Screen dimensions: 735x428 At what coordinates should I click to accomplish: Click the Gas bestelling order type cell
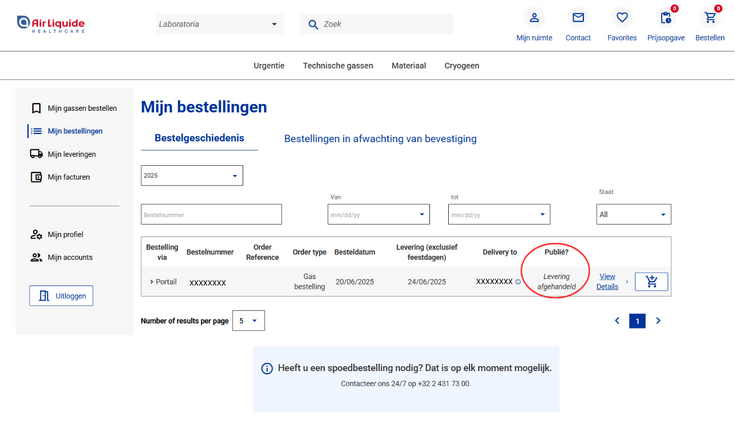(x=309, y=281)
